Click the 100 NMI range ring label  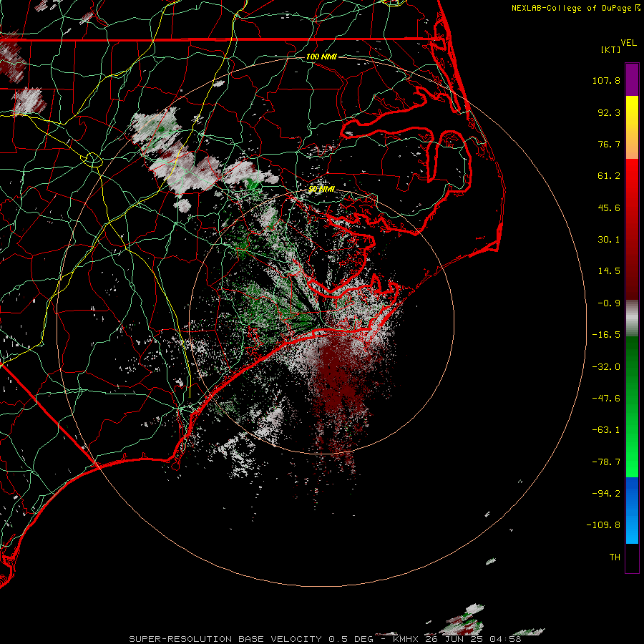point(321,57)
